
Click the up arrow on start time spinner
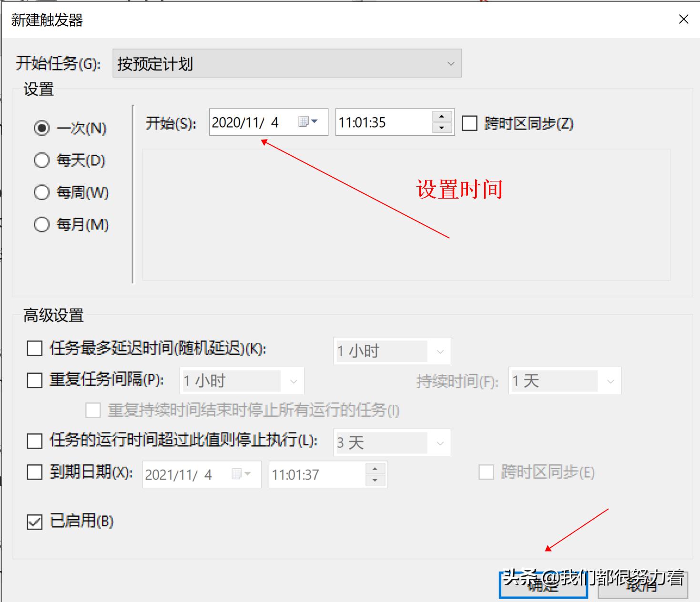pyautogui.click(x=442, y=116)
